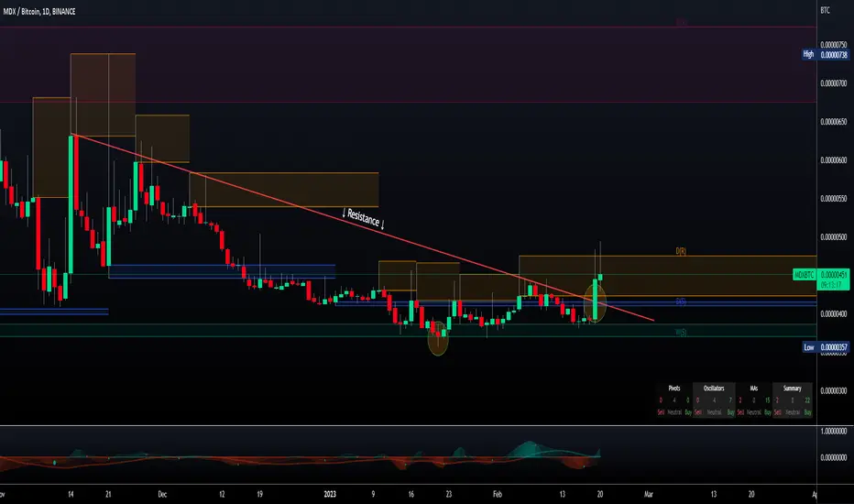
Task: Click the Mar label on time axis
Action: click(x=648, y=494)
